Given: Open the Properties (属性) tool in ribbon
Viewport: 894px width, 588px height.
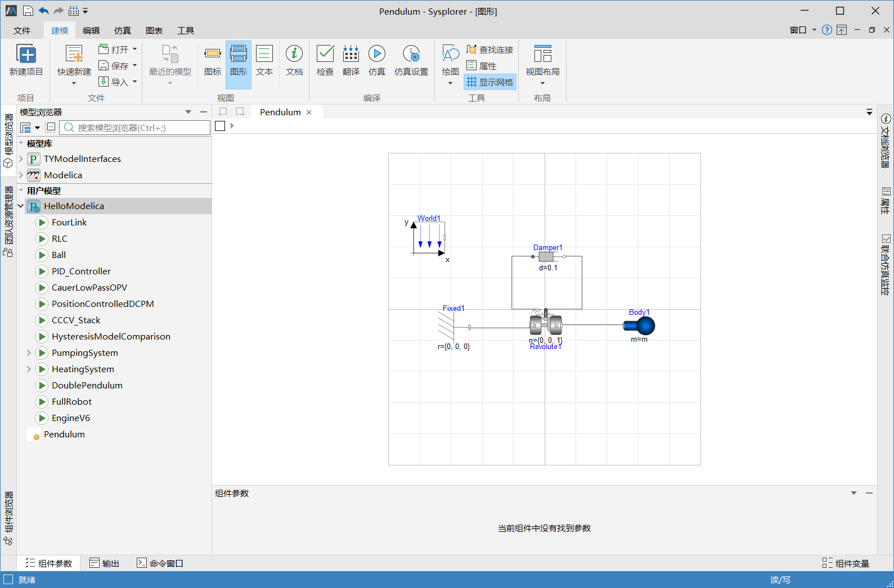Looking at the screenshot, I should click(x=482, y=66).
